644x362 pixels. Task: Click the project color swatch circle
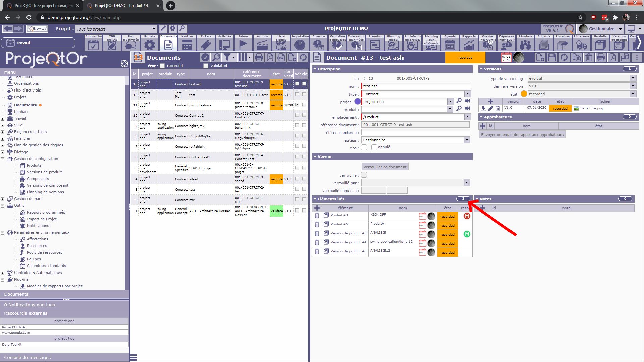[x=357, y=102]
